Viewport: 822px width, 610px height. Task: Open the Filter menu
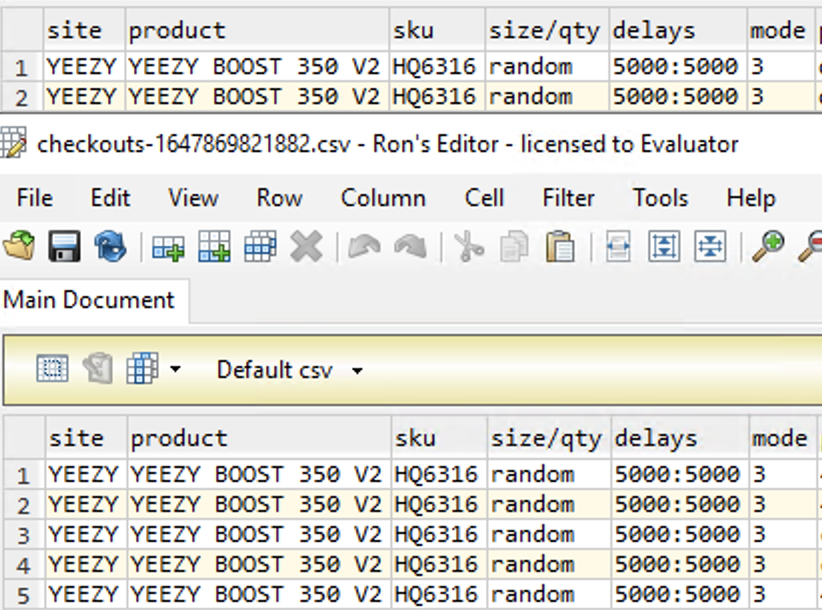pos(568,198)
